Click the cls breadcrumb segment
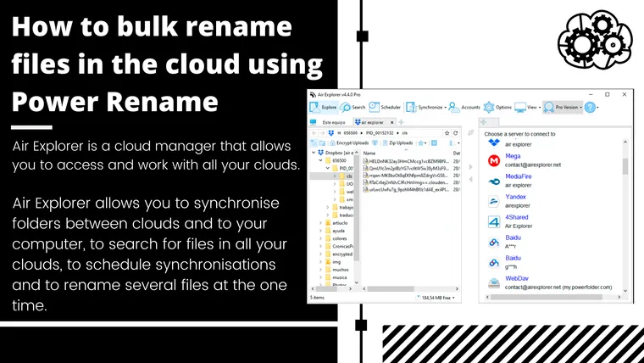 tap(404, 133)
